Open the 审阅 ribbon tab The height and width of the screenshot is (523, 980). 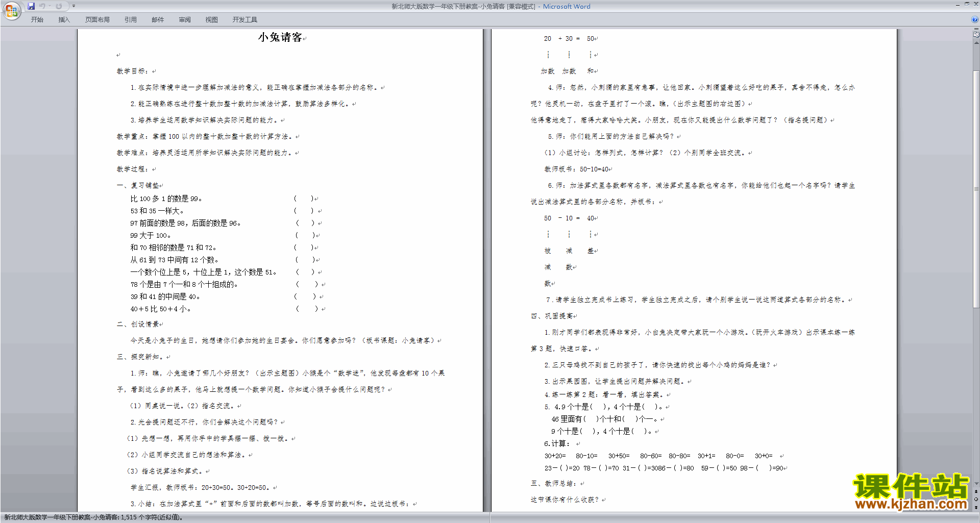185,20
